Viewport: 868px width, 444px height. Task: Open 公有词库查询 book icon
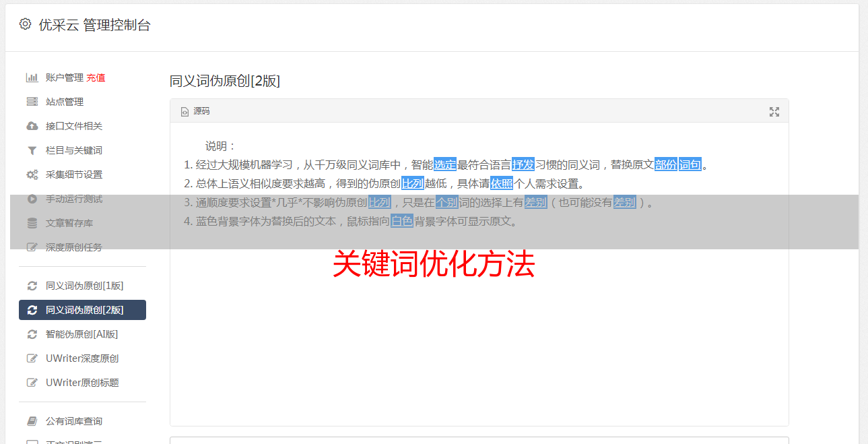point(32,421)
